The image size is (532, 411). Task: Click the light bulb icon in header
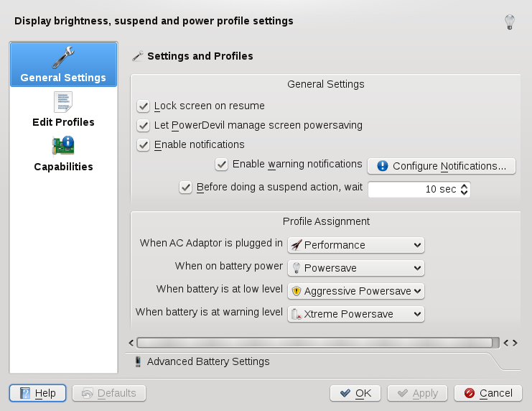point(509,22)
